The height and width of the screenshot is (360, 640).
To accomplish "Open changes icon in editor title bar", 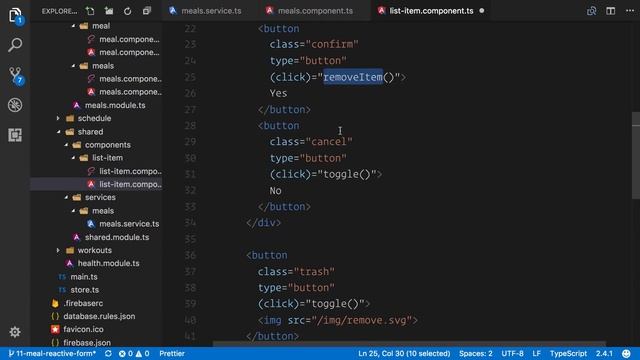I will click(591, 11).
